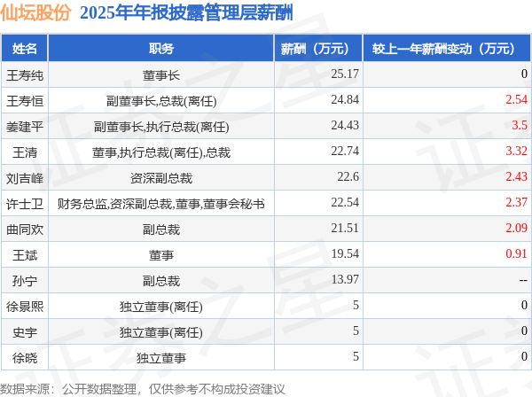The height and width of the screenshot is (397, 532).
Task: Click the -- change value for 孙宁
Action: coord(523,280)
